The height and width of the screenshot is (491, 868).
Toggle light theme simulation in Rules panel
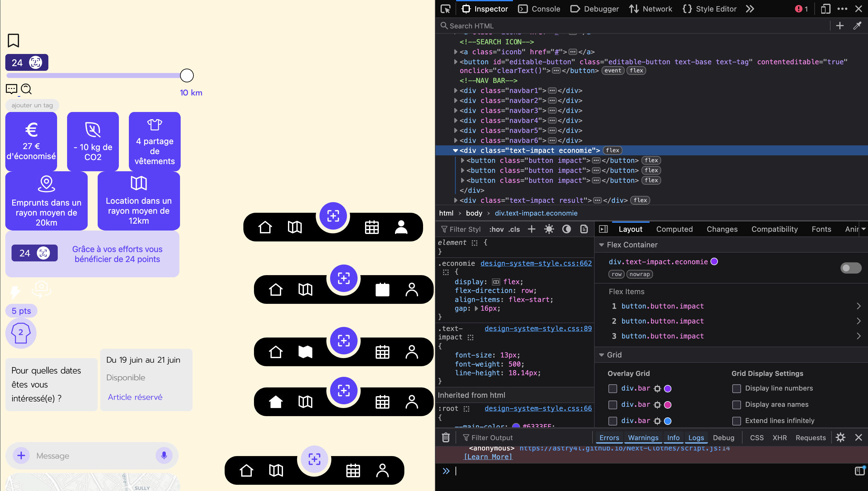pos(549,229)
